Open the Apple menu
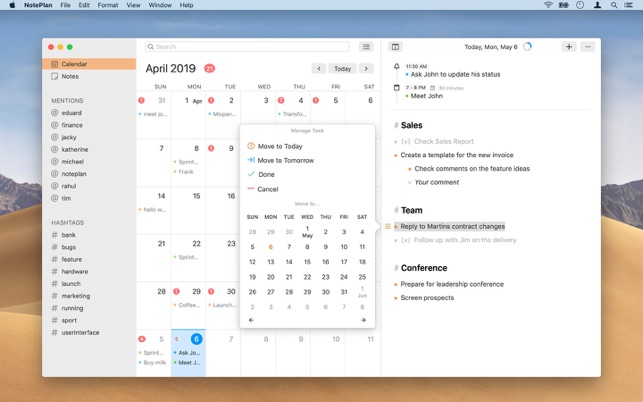Image resolution: width=643 pixels, height=402 pixels. coord(12,5)
